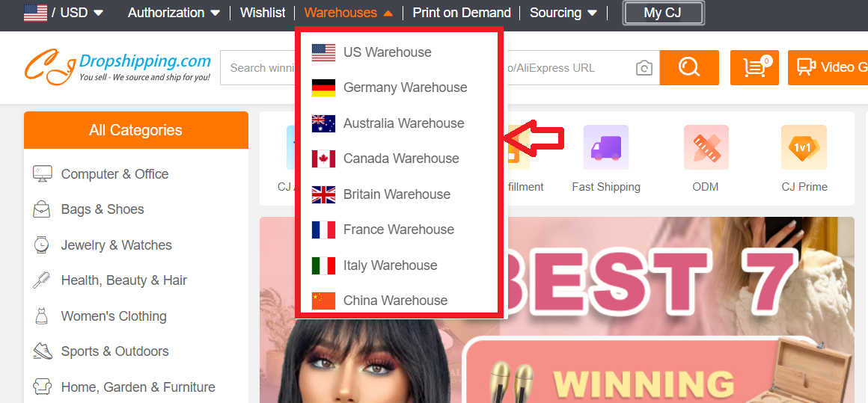Click the camera image search icon
Screen dimensions: 868x403
click(x=644, y=68)
